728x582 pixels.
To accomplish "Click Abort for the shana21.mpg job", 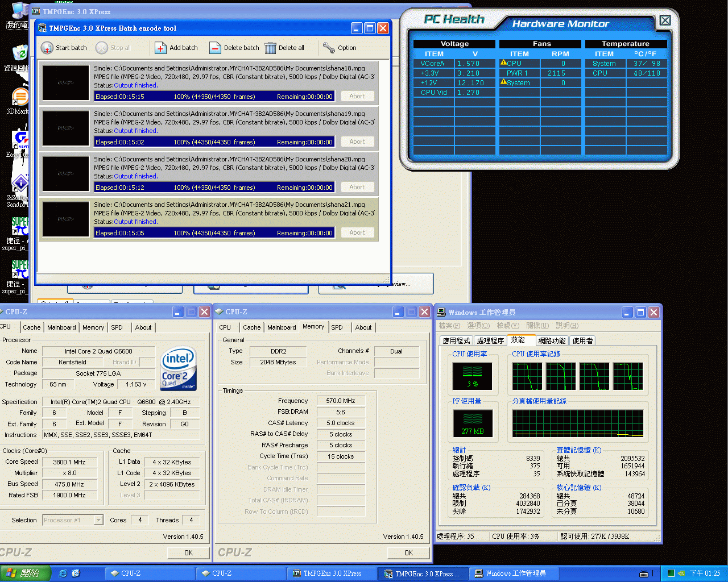I will 357,232.
